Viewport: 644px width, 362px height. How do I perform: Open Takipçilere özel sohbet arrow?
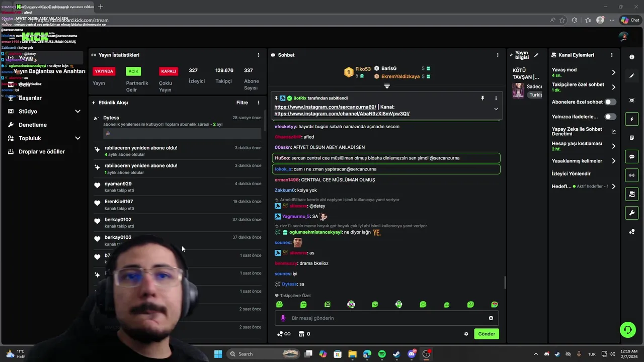click(x=613, y=87)
